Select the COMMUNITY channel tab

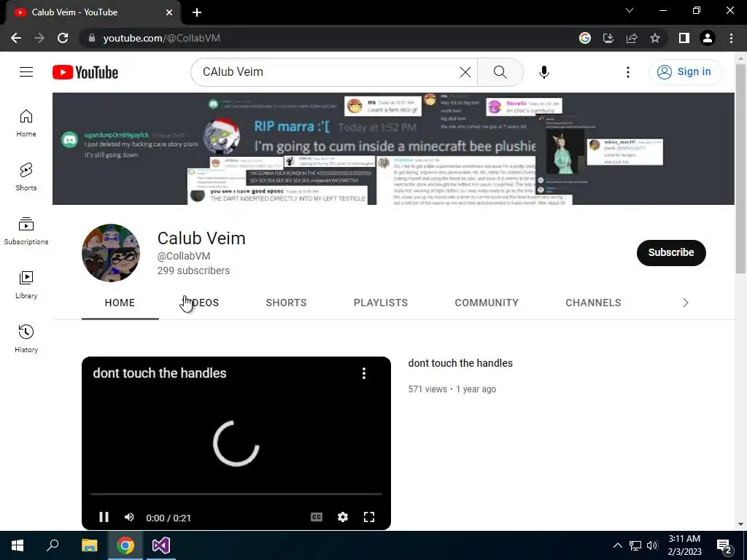pyautogui.click(x=487, y=303)
